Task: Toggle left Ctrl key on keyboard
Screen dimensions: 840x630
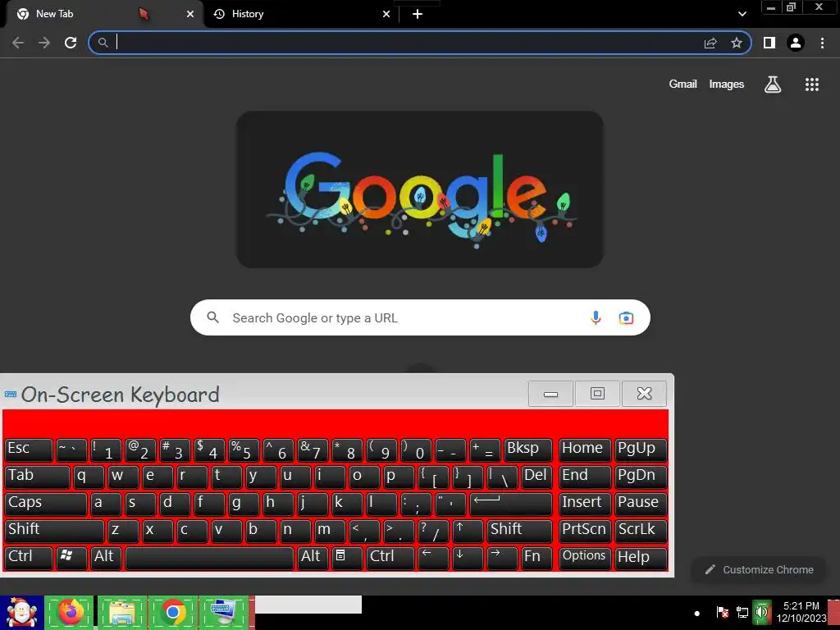Action: (x=29, y=558)
